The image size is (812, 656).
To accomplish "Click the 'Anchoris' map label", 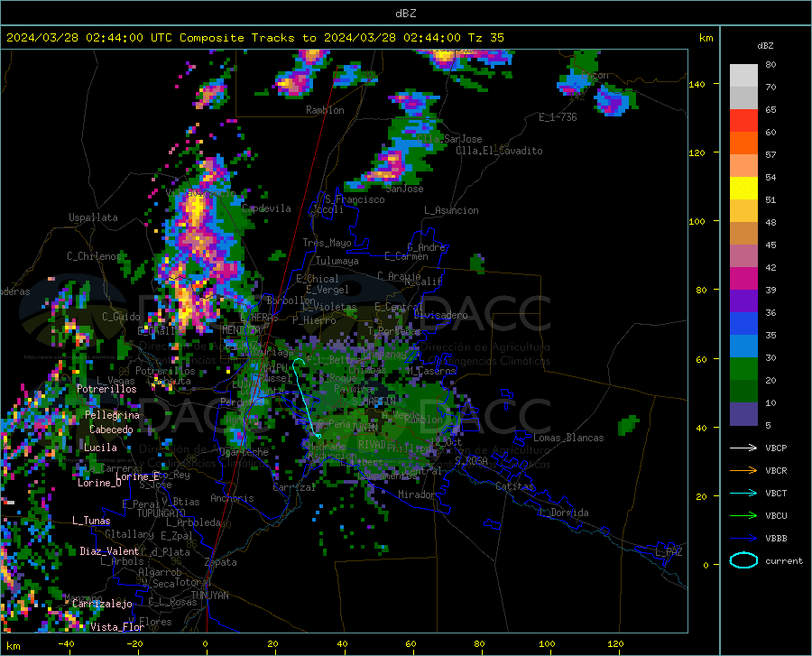I will click(232, 498).
